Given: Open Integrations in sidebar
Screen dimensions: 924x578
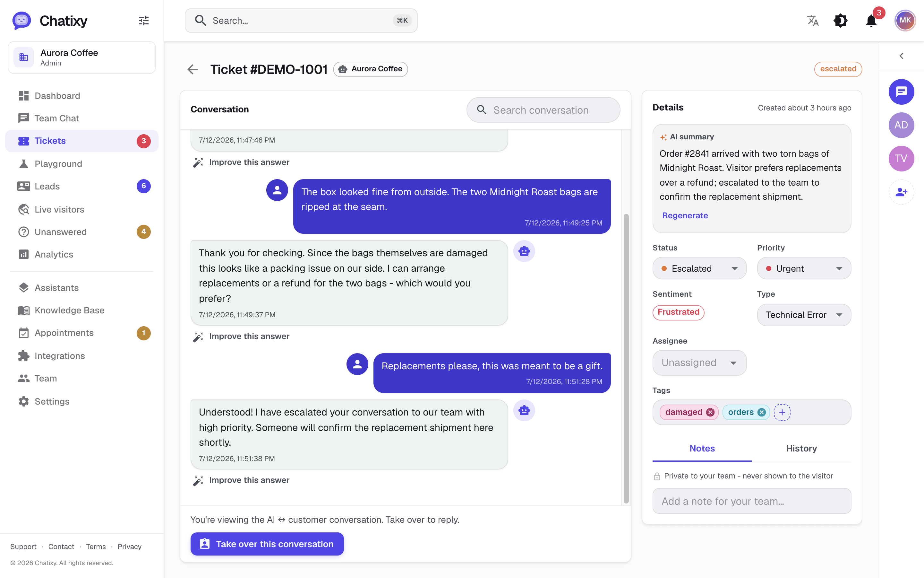Looking at the screenshot, I should [82, 355].
